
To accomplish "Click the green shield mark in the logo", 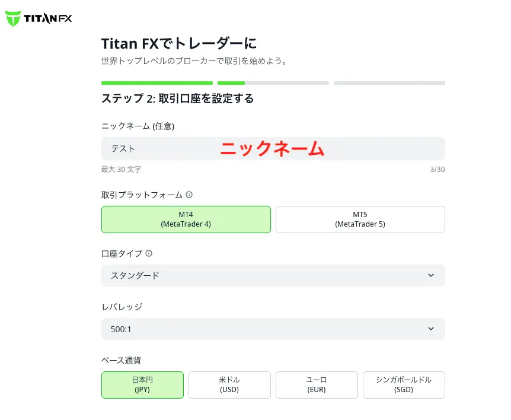I will click(12, 18).
